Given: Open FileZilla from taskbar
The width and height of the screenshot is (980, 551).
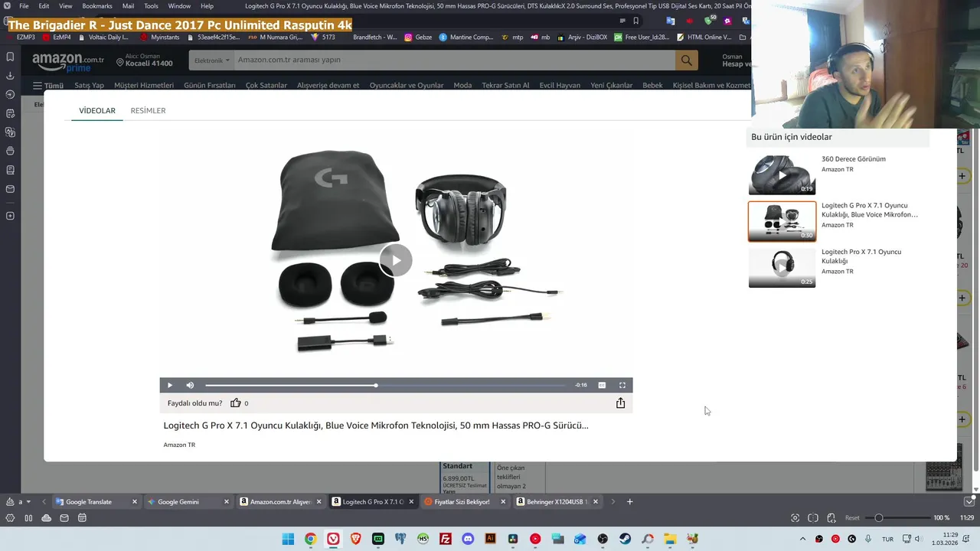Looking at the screenshot, I should coord(446,539).
